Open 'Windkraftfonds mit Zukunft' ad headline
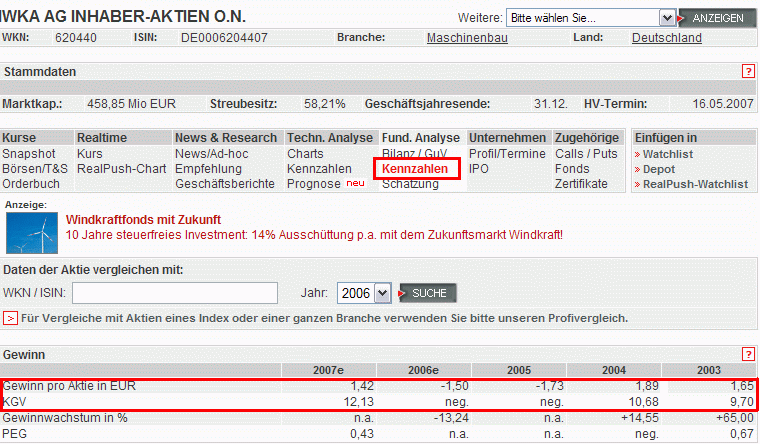 click(x=143, y=220)
